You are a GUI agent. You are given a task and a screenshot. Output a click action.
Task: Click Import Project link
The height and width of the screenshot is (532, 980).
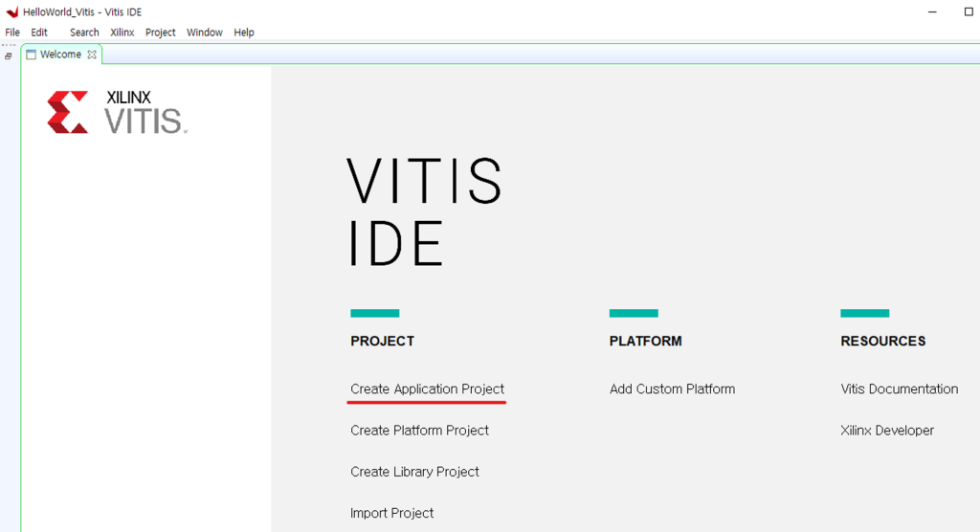[391, 513]
